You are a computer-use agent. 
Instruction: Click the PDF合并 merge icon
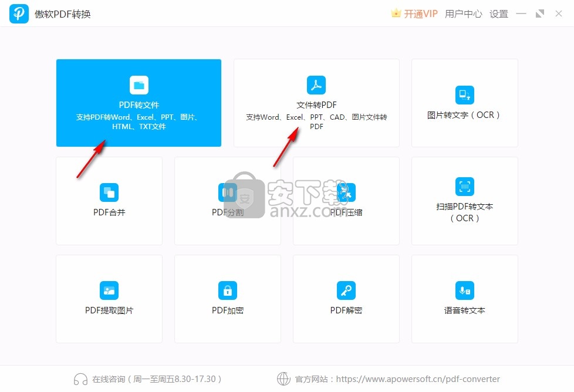pos(109,192)
